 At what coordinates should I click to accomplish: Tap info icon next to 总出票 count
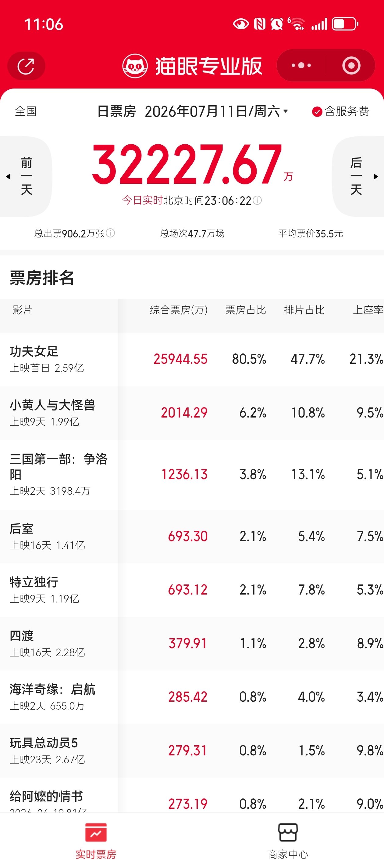[x=110, y=233]
